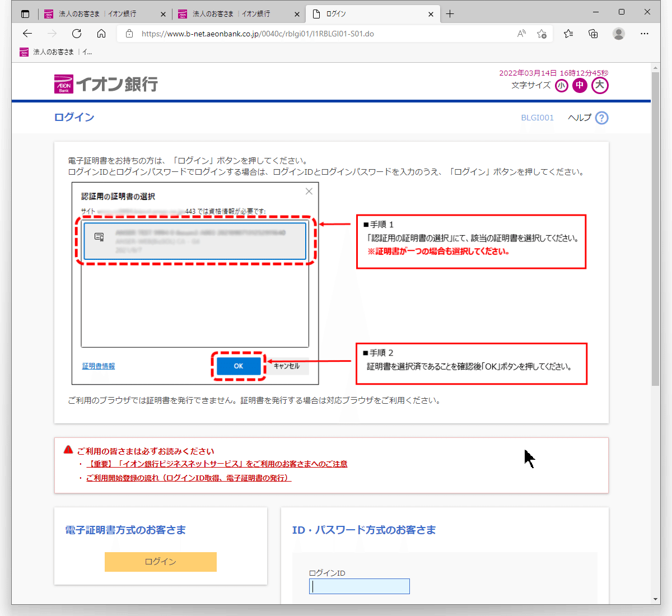Open a new browser tab
Viewport: 672px width, 616px height.
click(450, 14)
